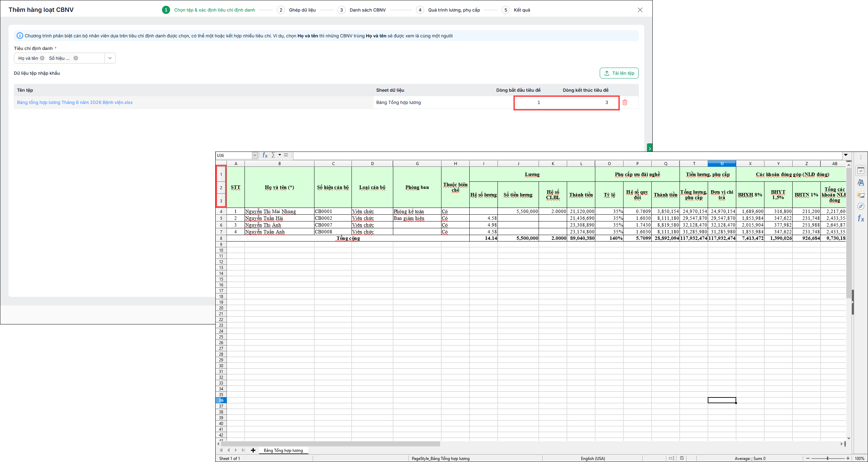This screenshot has width=868, height=462.
Task: Select the 'Phòng kế toán' cell
Action: (x=417, y=211)
